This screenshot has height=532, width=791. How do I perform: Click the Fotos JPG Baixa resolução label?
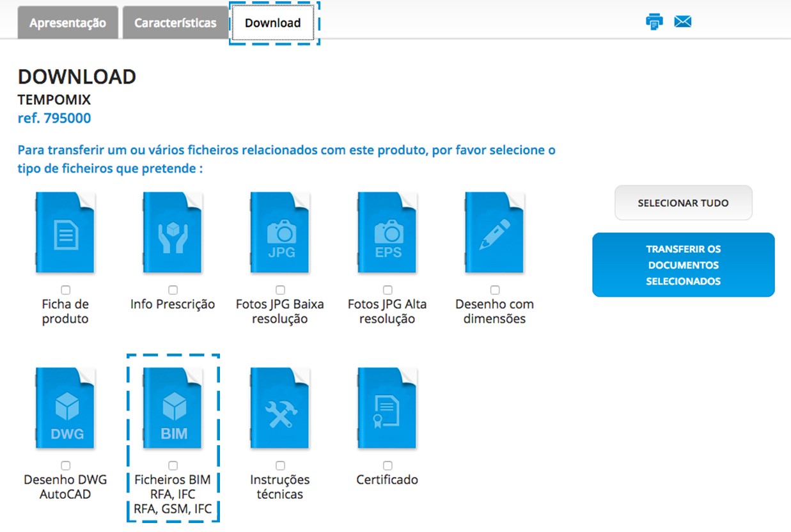280,311
